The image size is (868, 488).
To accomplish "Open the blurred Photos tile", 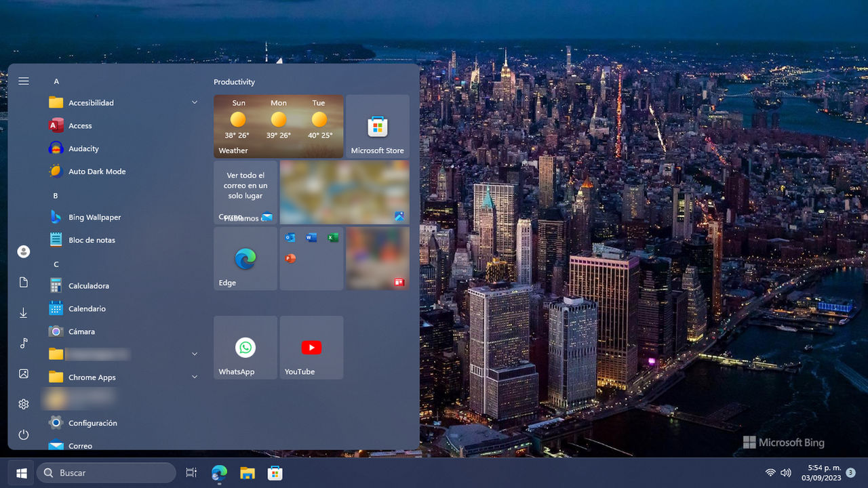I will coord(344,192).
